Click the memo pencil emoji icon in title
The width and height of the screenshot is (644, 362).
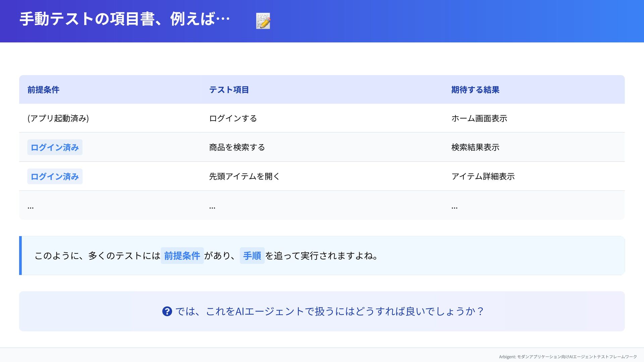coord(263,21)
